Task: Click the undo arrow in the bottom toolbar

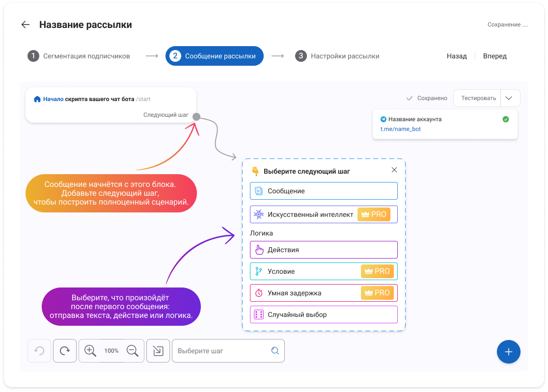Action: pyautogui.click(x=39, y=351)
